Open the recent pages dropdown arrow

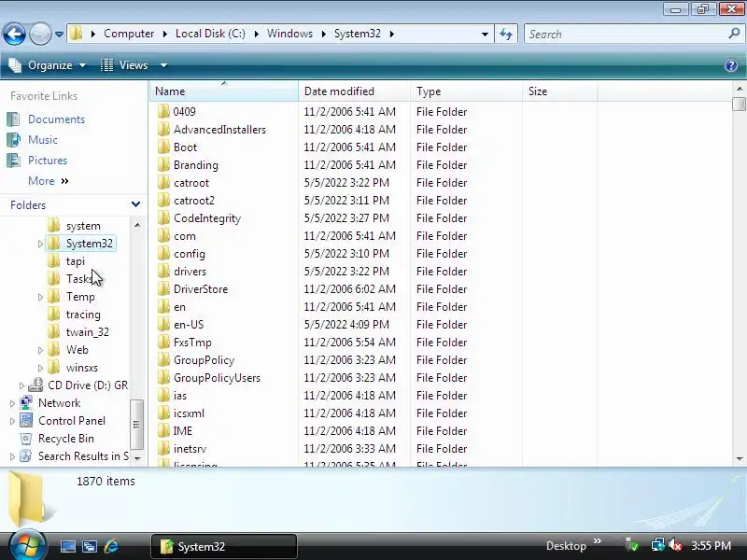pos(59,35)
